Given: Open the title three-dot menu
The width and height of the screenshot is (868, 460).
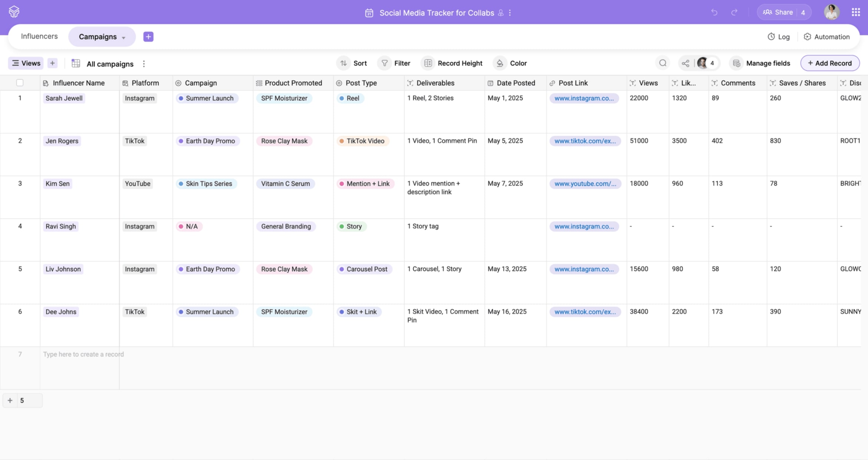Looking at the screenshot, I should (510, 13).
